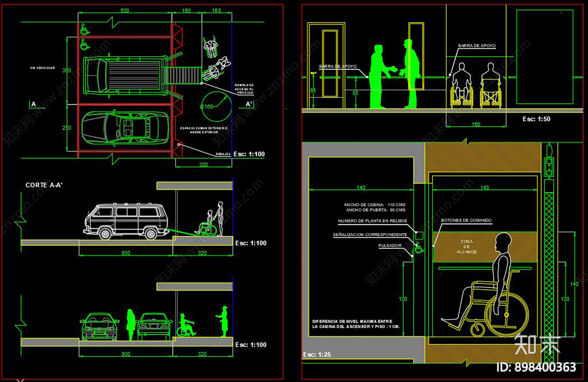Select the large wheelchair user in elevator section
588x382 pixels.
(x=485, y=285)
